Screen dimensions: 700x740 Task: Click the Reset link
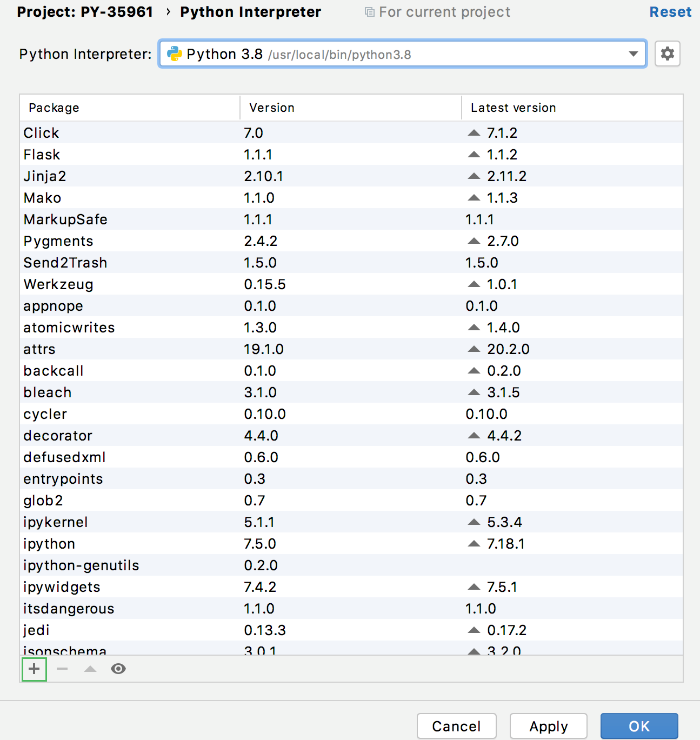click(x=670, y=11)
